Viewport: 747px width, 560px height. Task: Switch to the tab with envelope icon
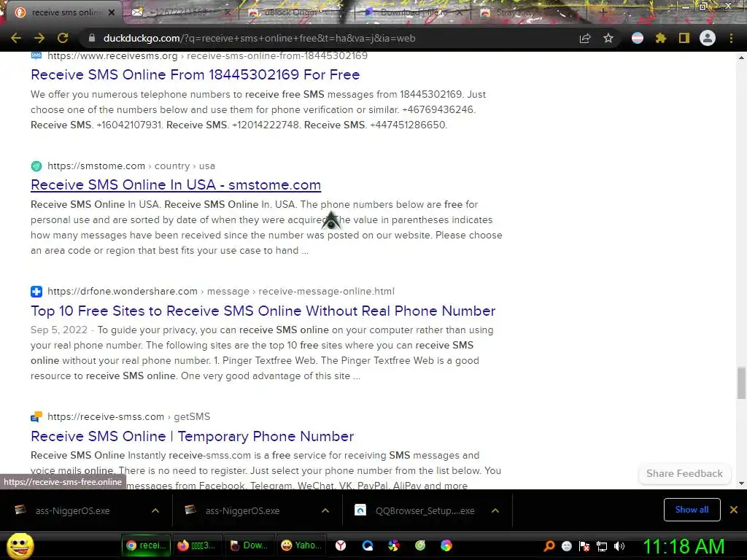181,12
